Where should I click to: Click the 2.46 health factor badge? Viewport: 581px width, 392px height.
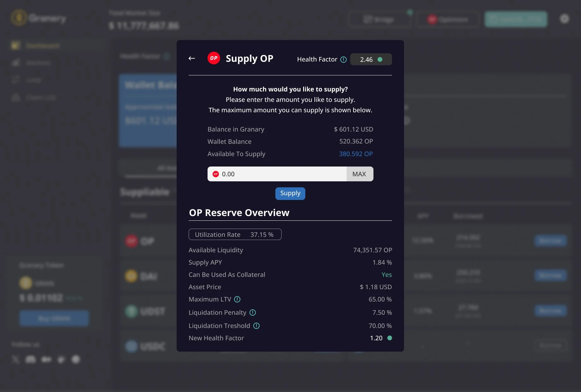point(371,59)
